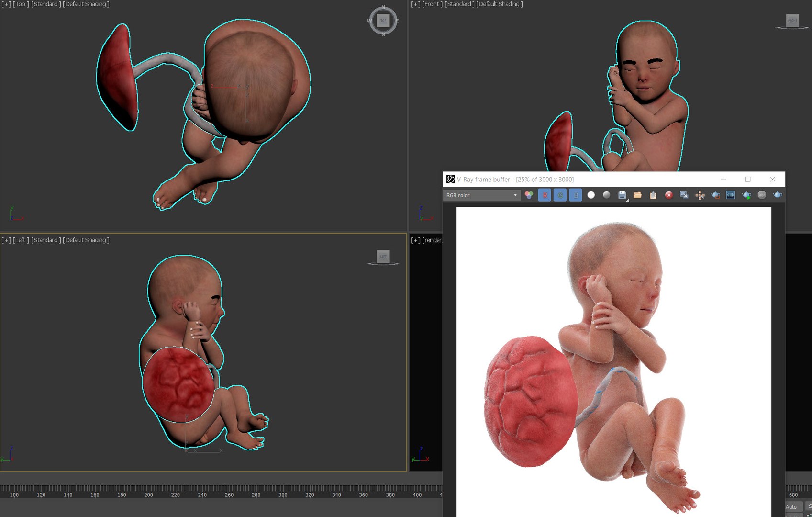Screen dimensions: 812x517
Task: Open Front viewport [Default Shading] menu
Action: [x=500, y=4]
